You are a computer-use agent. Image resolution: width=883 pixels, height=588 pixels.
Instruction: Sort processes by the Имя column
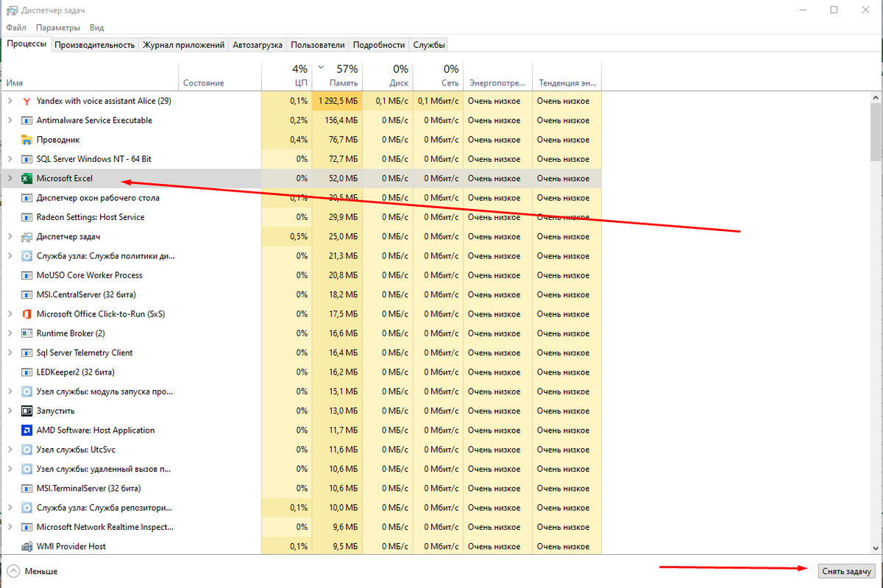90,76
